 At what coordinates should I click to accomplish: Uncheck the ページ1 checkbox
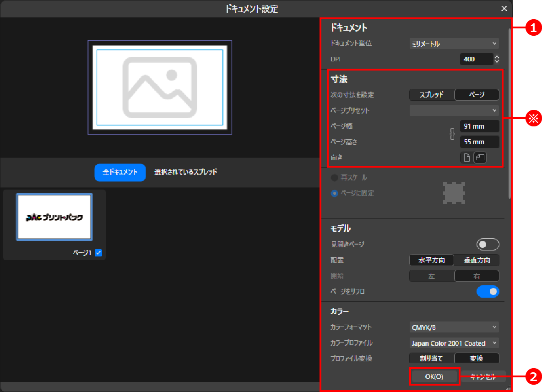click(98, 253)
